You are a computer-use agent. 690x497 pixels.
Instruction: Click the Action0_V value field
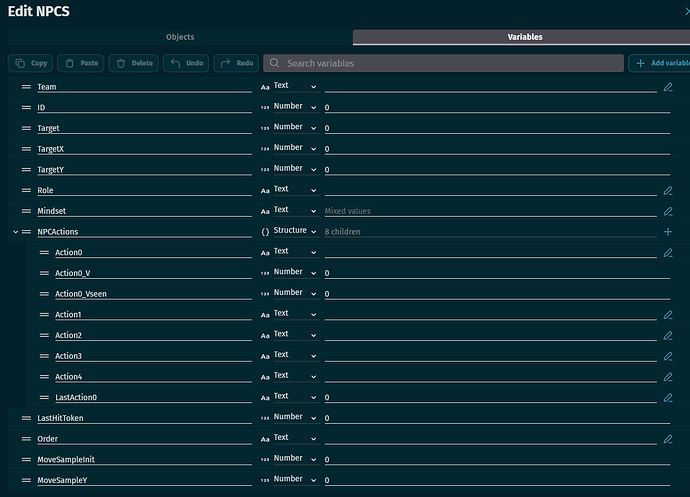[x=497, y=273]
